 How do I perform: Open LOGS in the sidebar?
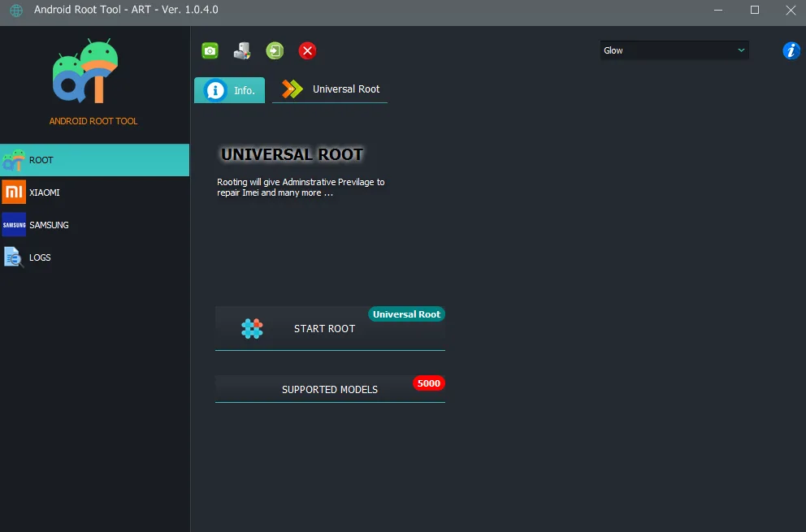click(x=94, y=257)
